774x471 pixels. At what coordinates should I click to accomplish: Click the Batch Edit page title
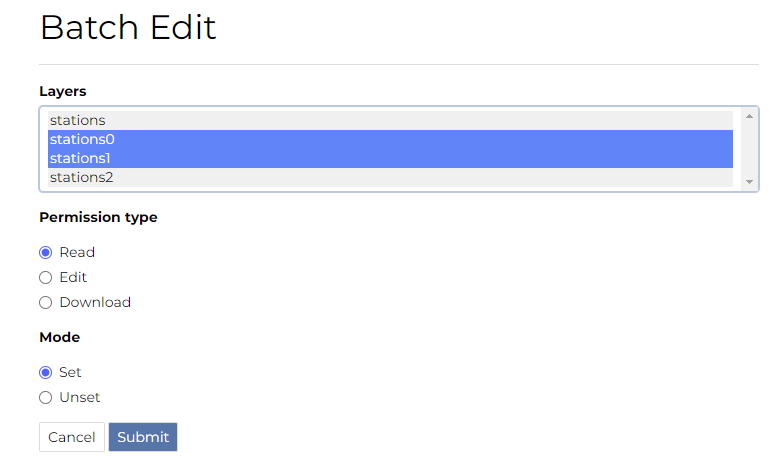128,27
